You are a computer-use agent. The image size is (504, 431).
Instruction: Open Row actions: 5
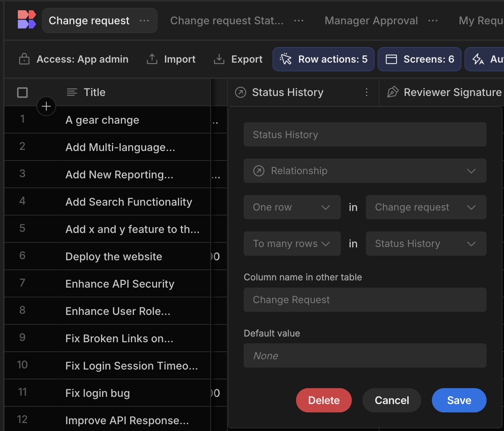pyautogui.click(x=324, y=59)
